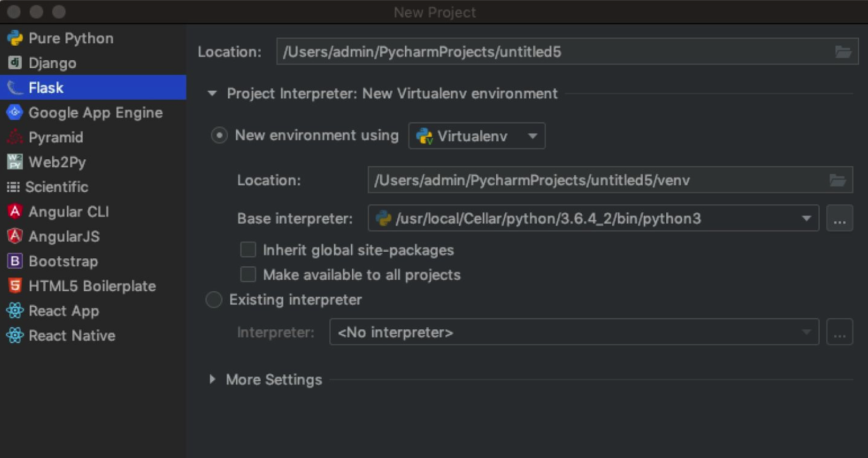Click the React Native icon
The image size is (868, 458).
[15, 336]
